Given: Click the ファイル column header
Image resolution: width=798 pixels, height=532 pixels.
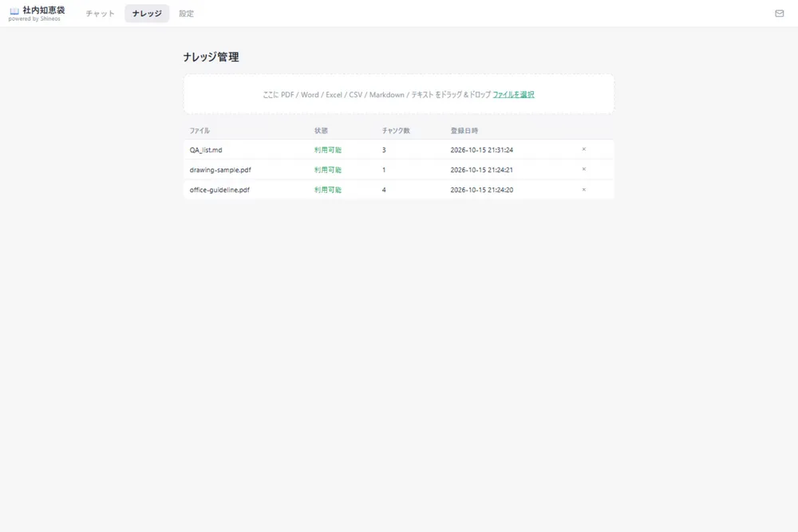Looking at the screenshot, I should tap(199, 131).
